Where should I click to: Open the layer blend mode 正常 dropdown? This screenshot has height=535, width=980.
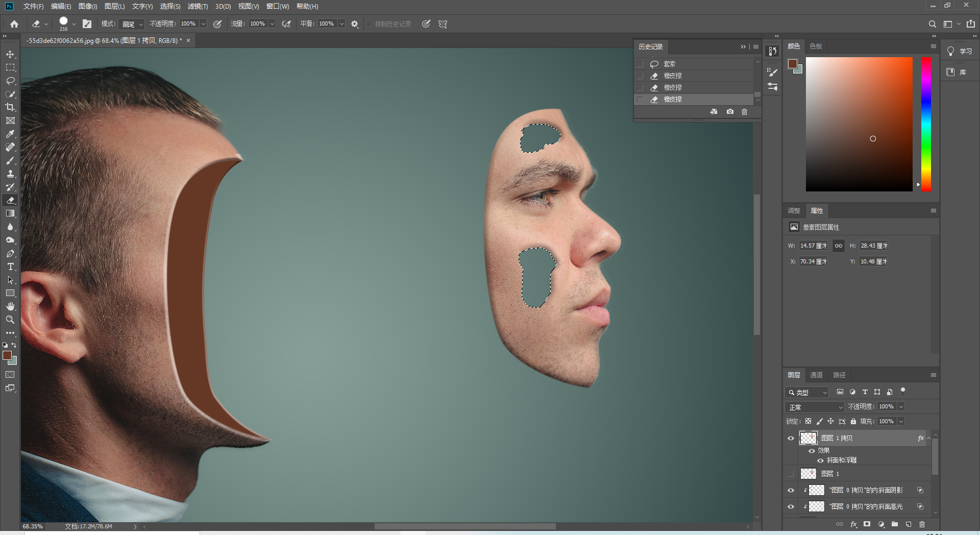point(815,407)
